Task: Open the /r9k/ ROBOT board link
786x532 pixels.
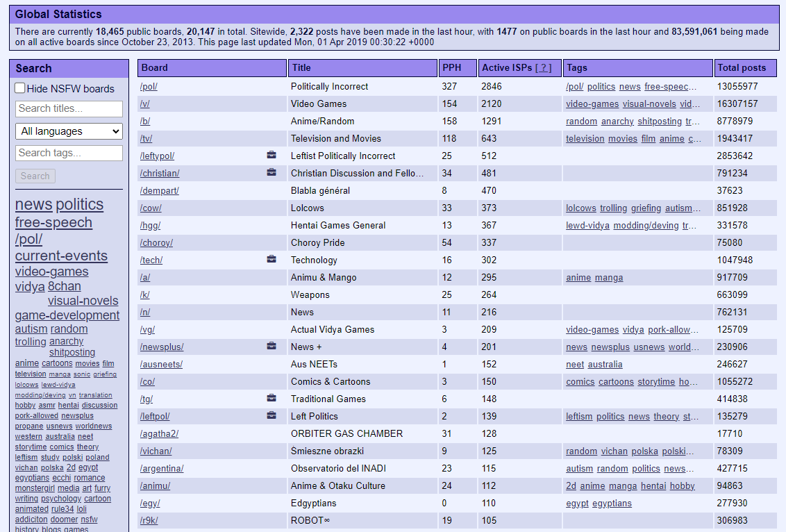Action: pyautogui.click(x=149, y=521)
